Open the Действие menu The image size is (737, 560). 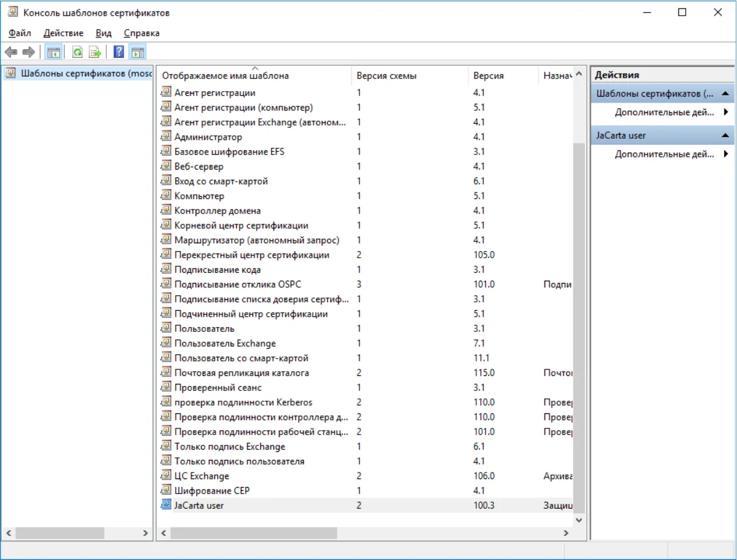(x=63, y=33)
